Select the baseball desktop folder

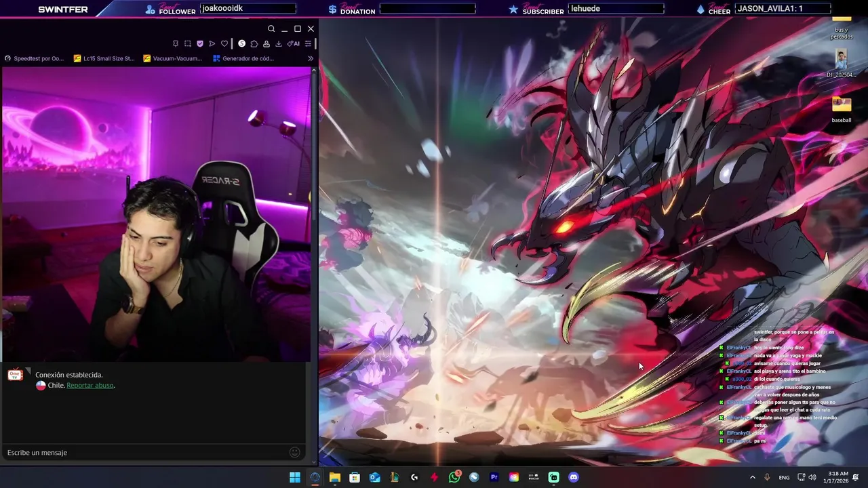pos(842,110)
